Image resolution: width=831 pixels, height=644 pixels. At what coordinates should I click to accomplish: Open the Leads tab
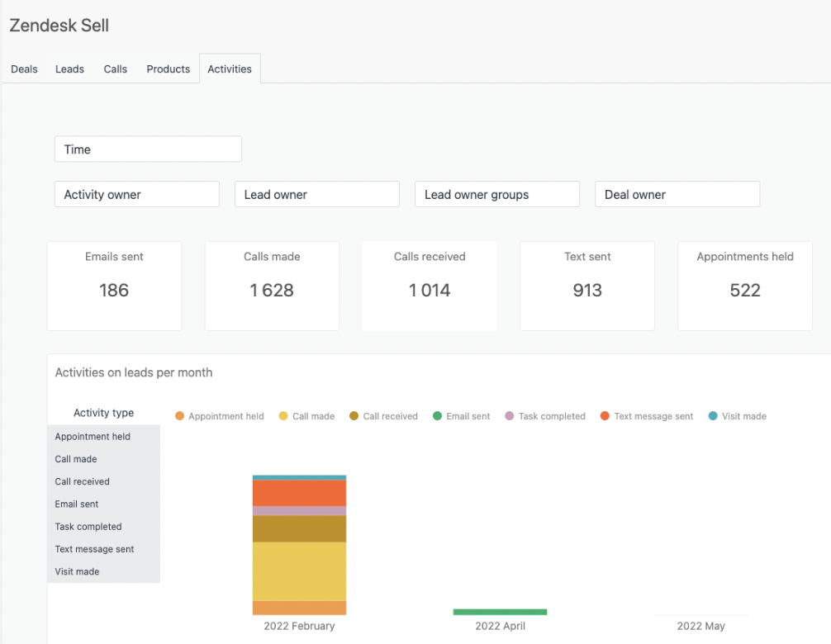pyautogui.click(x=69, y=69)
